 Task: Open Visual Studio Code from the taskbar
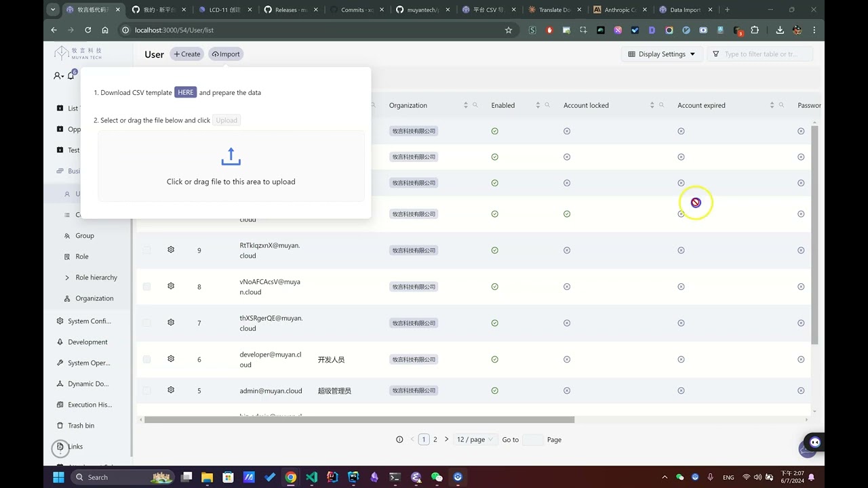[x=311, y=477]
